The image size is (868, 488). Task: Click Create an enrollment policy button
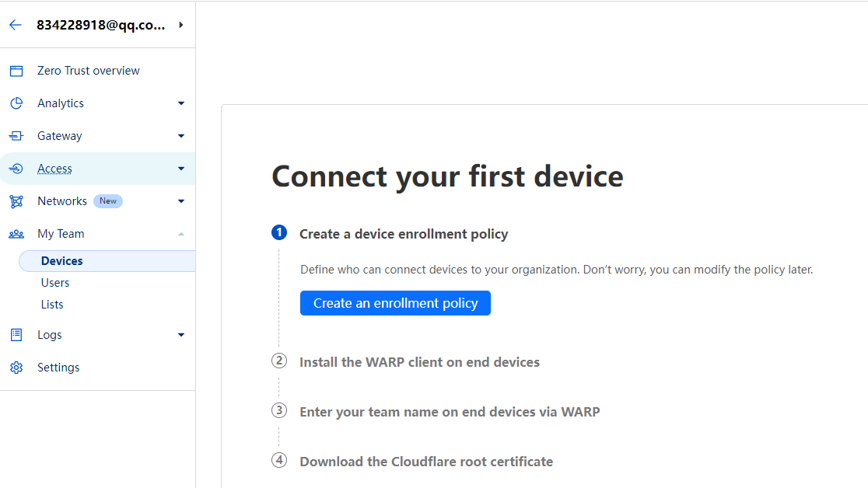point(395,303)
